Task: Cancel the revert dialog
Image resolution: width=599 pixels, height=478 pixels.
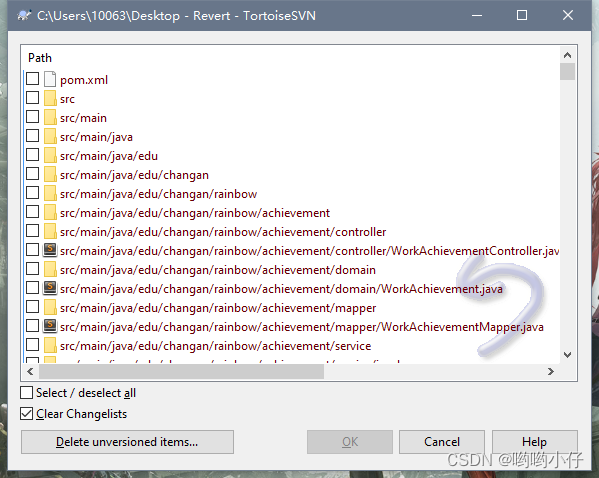Action: [x=442, y=442]
